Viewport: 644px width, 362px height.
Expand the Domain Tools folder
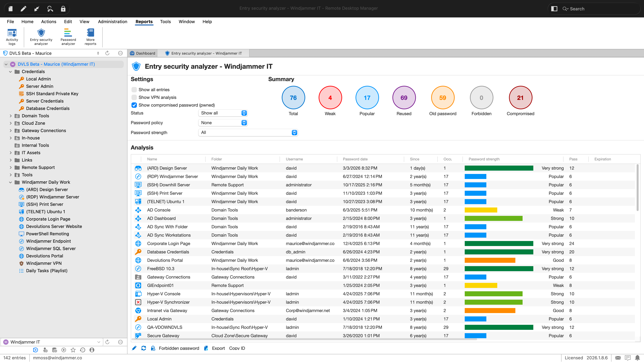tap(11, 116)
